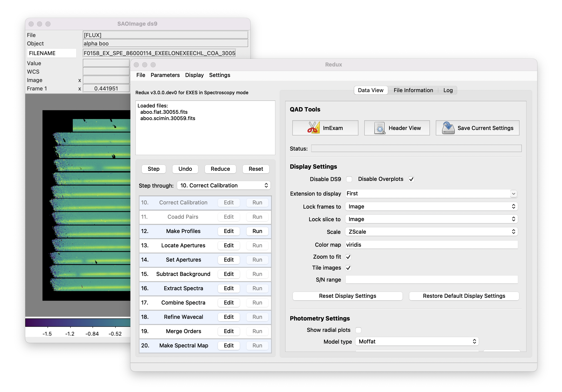Expand the Extension to display dropdown
The image size is (562, 392).
[514, 193]
